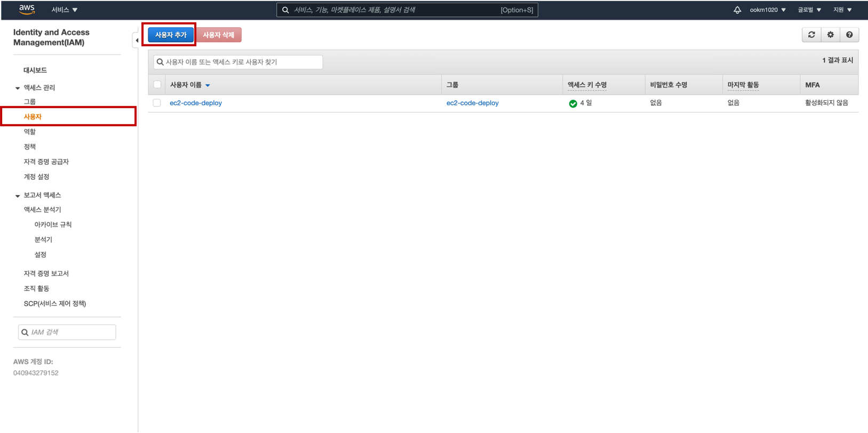Image resolution: width=868 pixels, height=433 pixels.
Task: Click the 액세스 키 수명 column header
Action: pos(587,85)
